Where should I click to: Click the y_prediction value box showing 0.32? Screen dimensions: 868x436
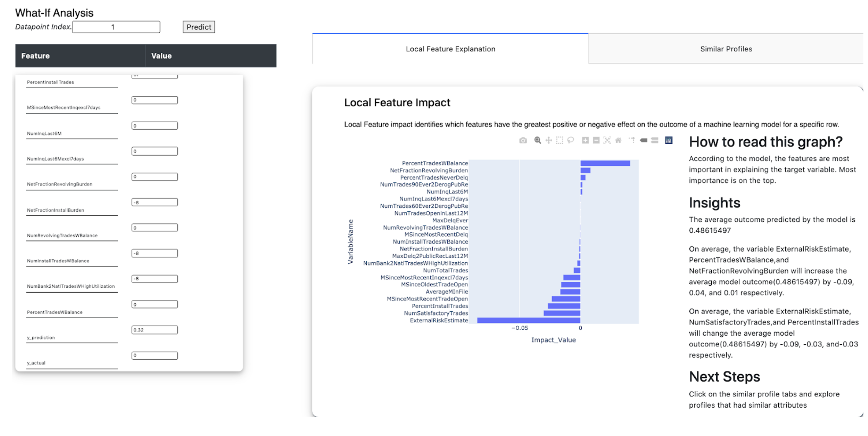click(155, 330)
